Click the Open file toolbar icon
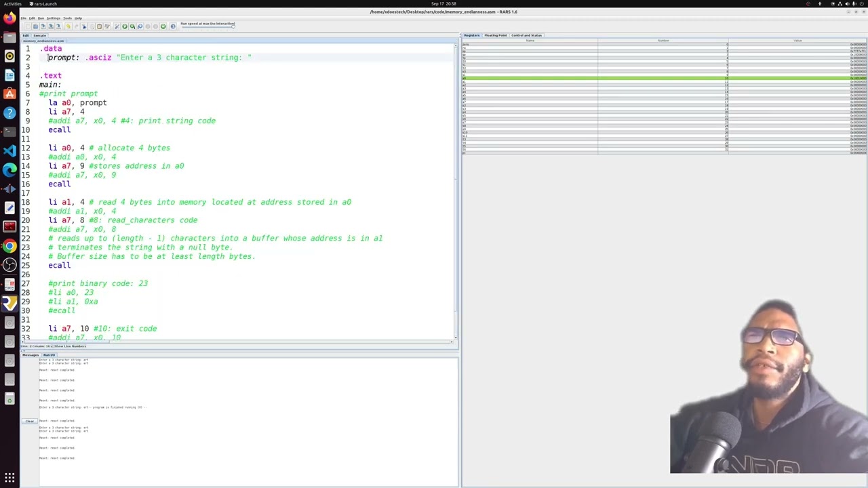Screen dimensions: 868x488 tap(35, 26)
